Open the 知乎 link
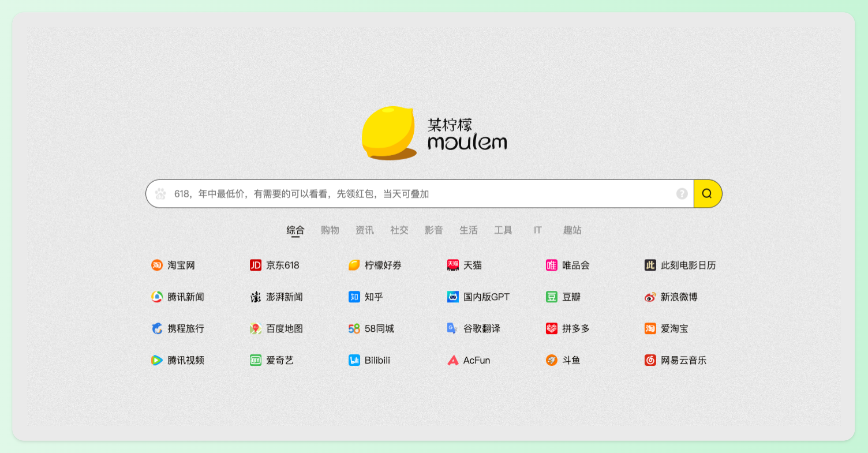This screenshot has height=453, width=868. pyautogui.click(x=374, y=297)
